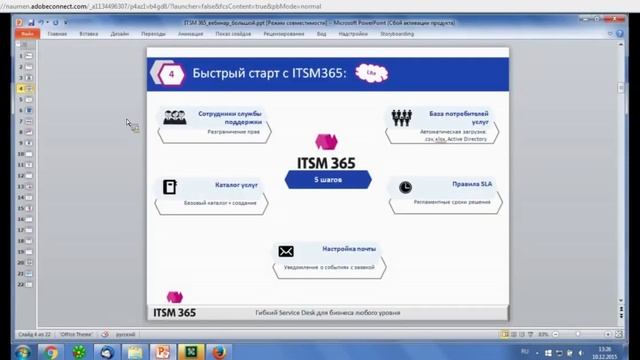Expand the ribbon with the small arrow near Help
The width and height of the screenshot is (640, 360).
(610, 34)
